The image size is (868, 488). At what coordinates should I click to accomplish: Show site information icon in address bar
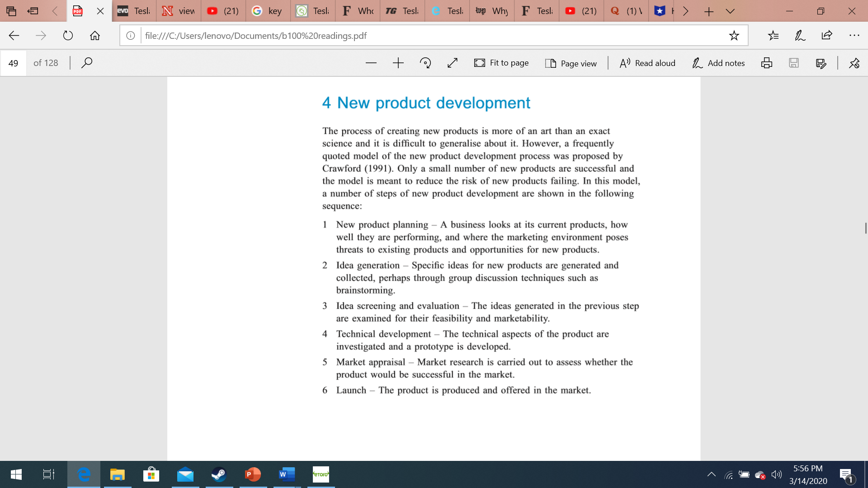131,36
